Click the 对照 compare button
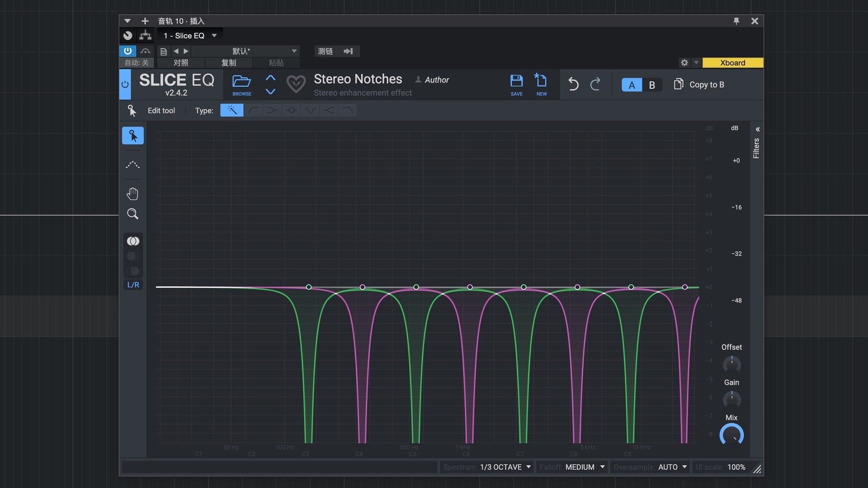 (x=181, y=63)
